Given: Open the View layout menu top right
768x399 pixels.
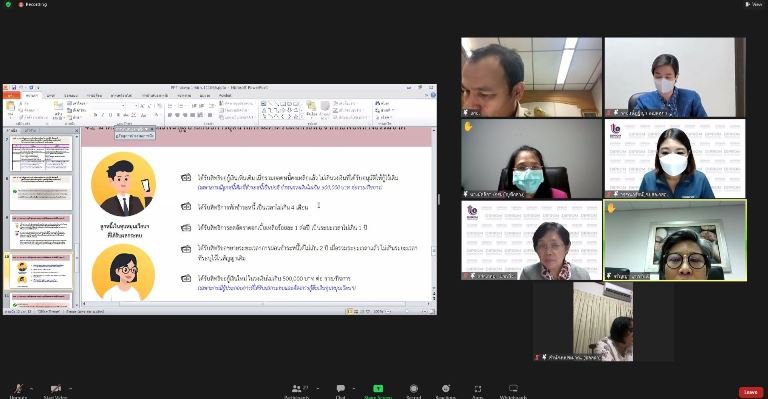Looking at the screenshot, I should click(x=753, y=4).
